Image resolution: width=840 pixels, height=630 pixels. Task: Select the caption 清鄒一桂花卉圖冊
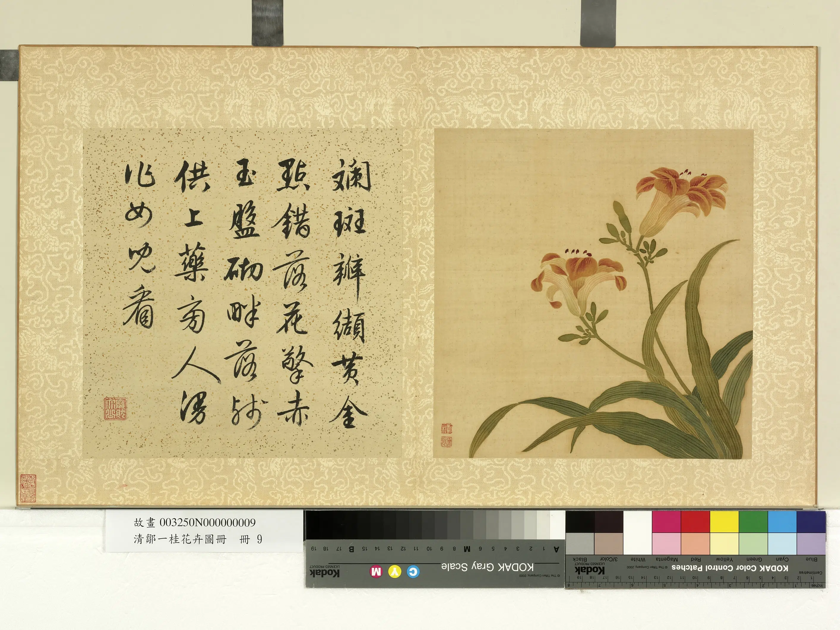(x=180, y=539)
